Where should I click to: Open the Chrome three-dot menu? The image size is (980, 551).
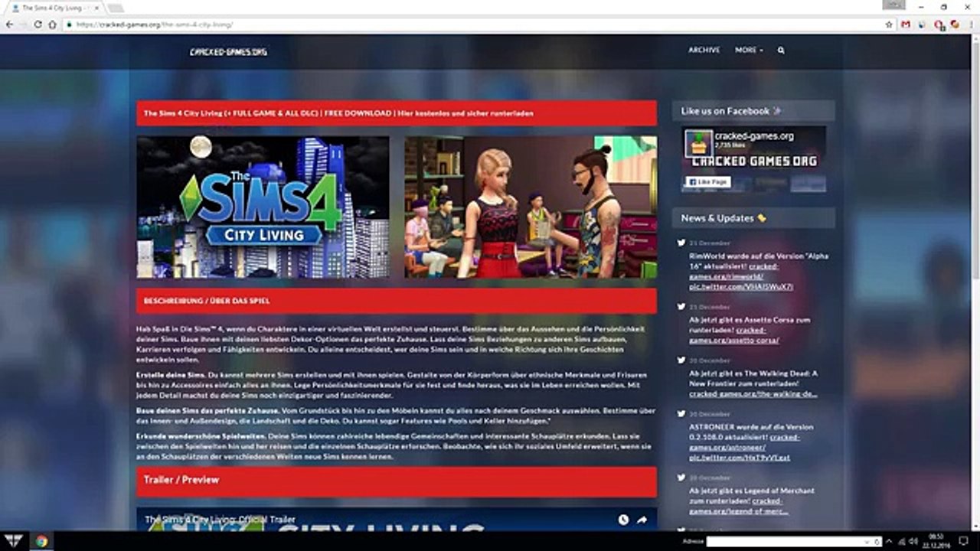point(971,24)
